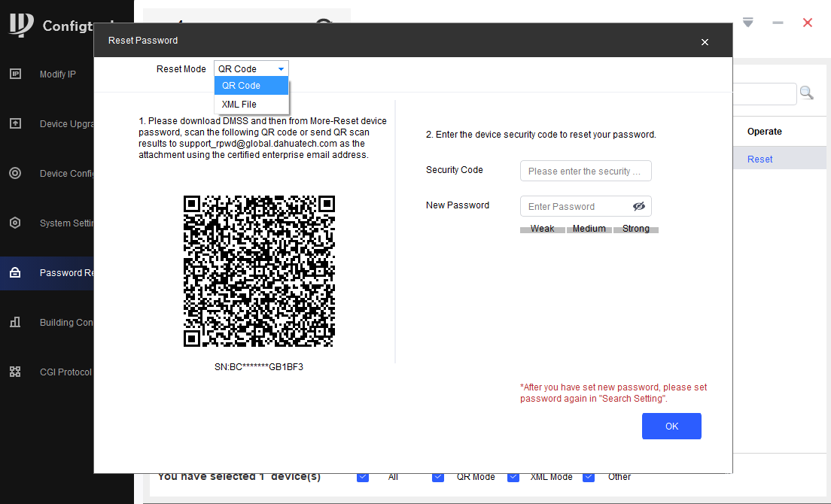
Task: Click the search magnifier icon in the main window
Action: click(807, 93)
